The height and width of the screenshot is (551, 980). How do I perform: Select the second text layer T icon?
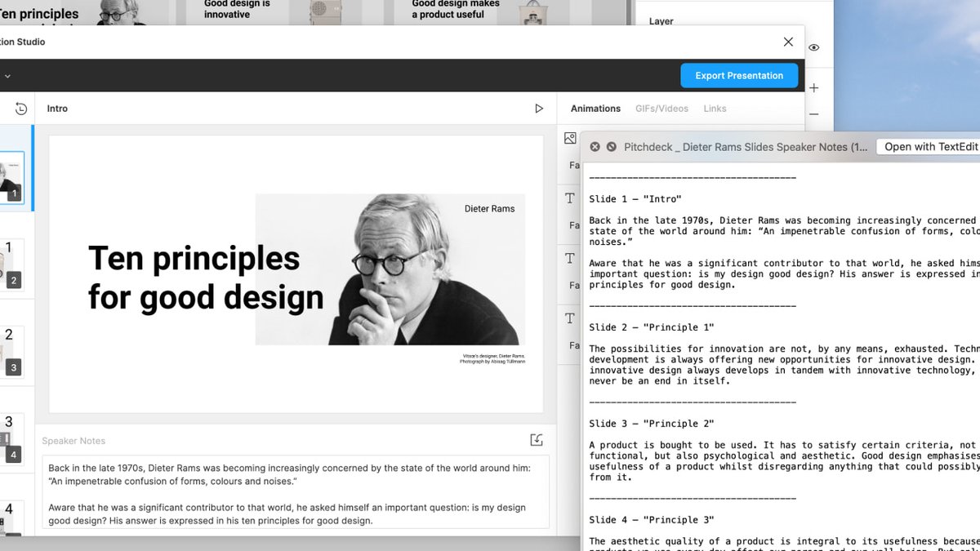pos(571,258)
